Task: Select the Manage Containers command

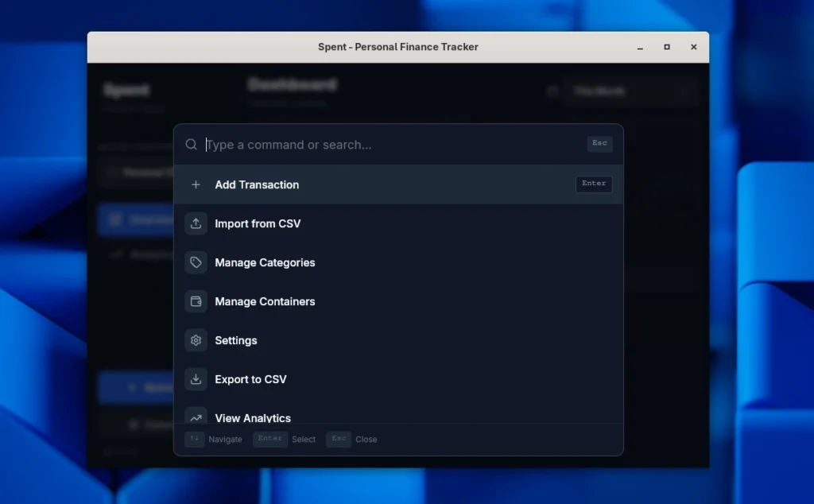Action: click(265, 301)
